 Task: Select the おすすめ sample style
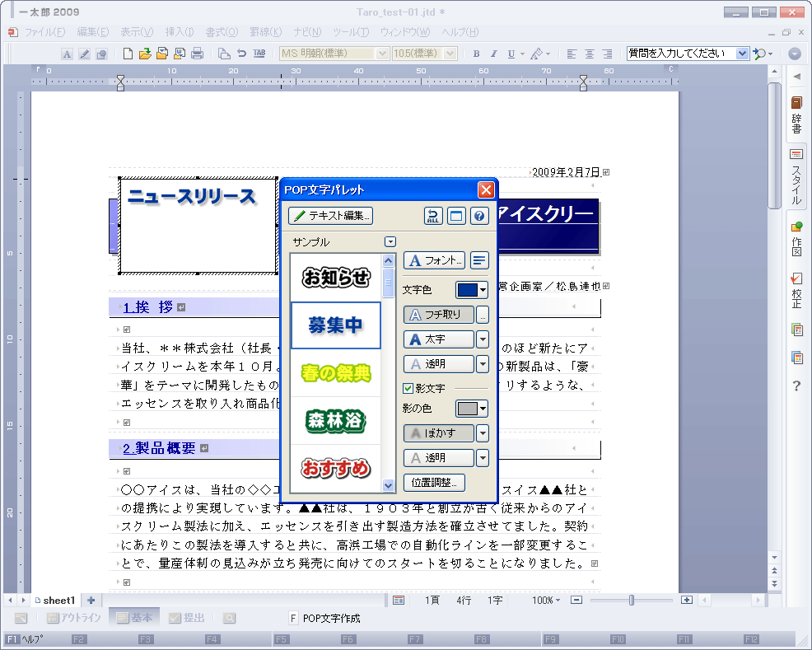point(336,468)
